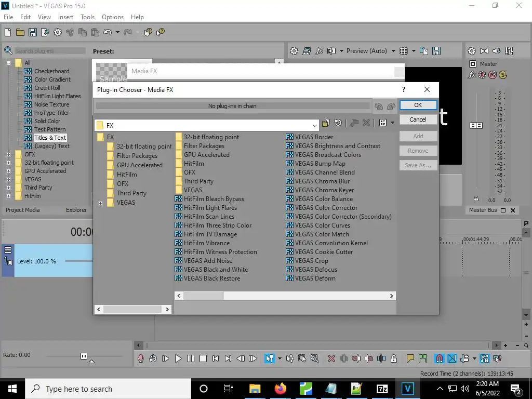
Task: Toggle Lock Envelopes to Events icon
Action: pyautogui.click(x=485, y=358)
